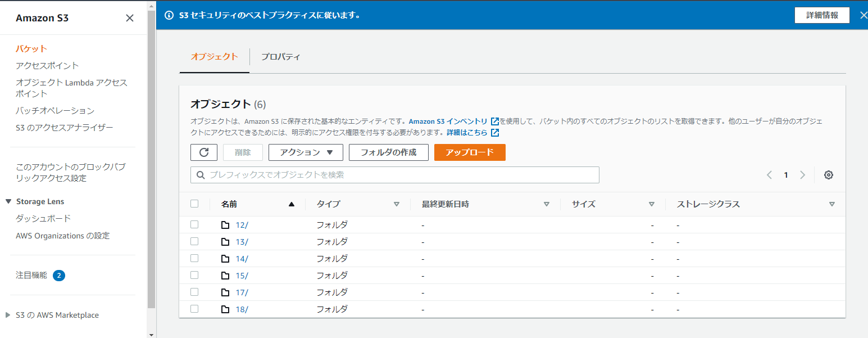The image size is (868, 338).
Task: Click external link icon beside 詳細はこちら
Action: 495,133
